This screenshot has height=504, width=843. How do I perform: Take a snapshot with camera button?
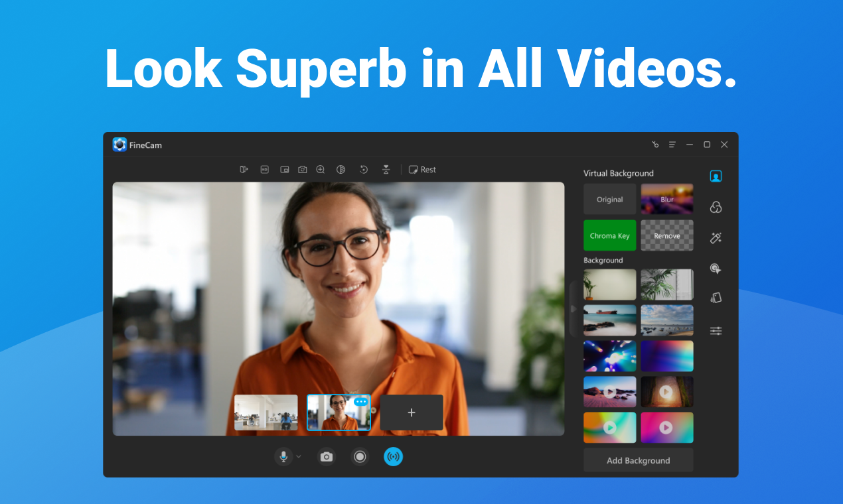tap(326, 456)
